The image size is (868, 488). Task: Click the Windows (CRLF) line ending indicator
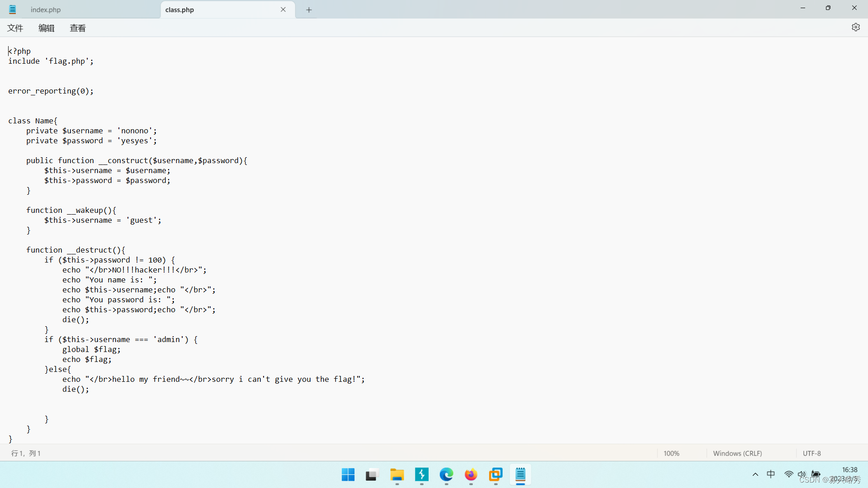pyautogui.click(x=737, y=453)
